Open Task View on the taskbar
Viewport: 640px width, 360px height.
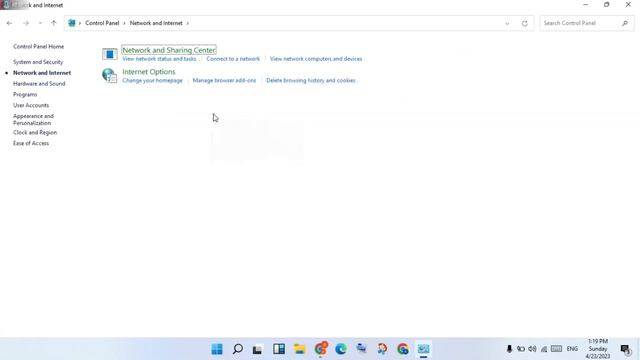pyautogui.click(x=257, y=349)
